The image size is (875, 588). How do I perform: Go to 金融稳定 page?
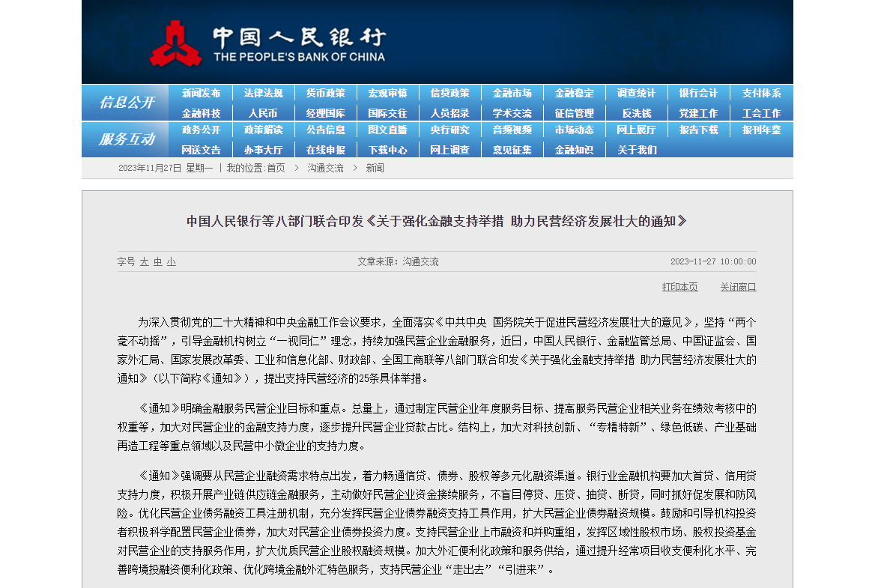point(574,93)
